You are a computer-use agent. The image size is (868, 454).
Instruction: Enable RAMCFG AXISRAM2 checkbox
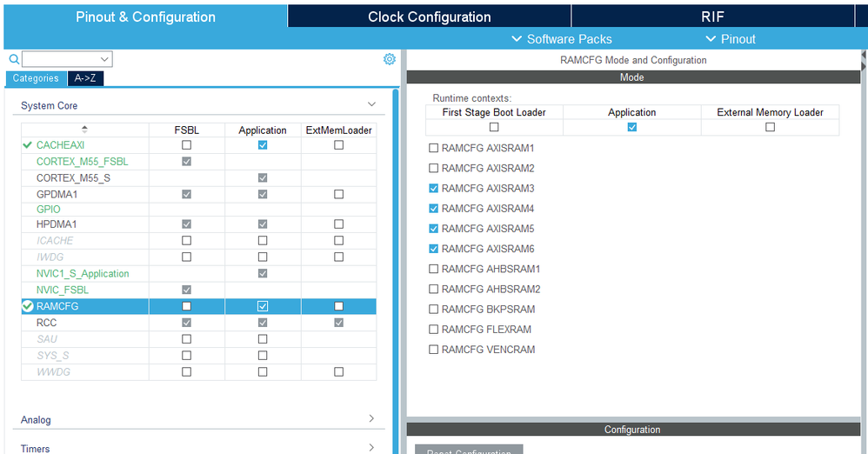tap(433, 168)
